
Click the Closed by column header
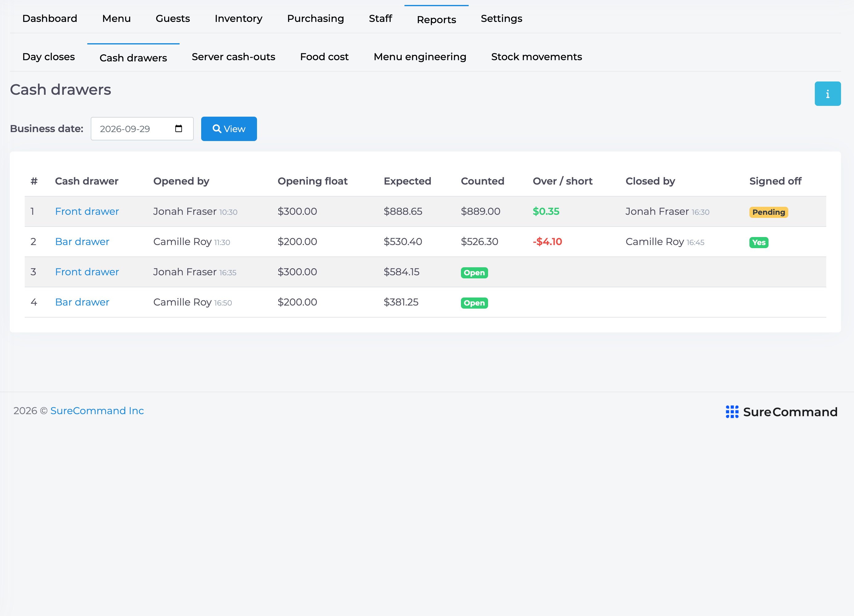pos(650,181)
